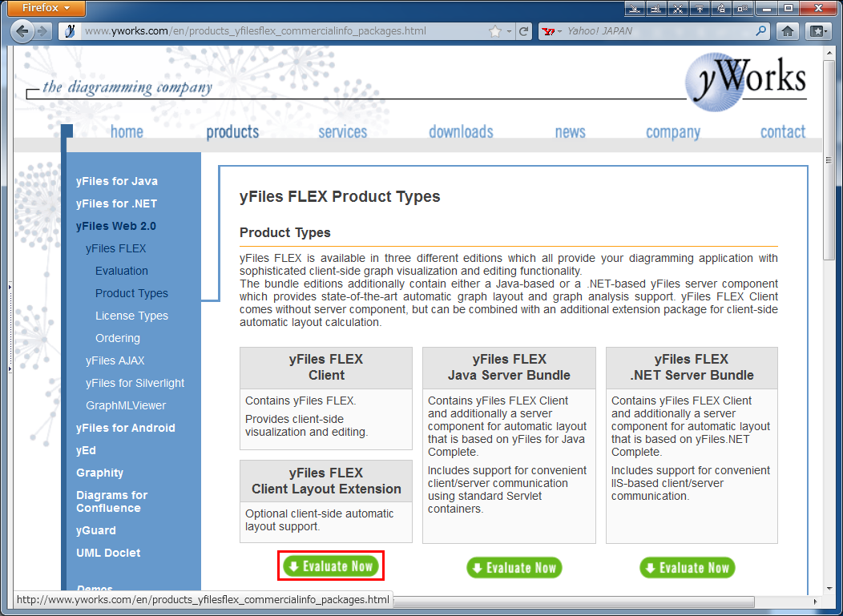Click Evaluate Now under yFiles FLEX Client
The image size is (843, 616).
tap(331, 566)
